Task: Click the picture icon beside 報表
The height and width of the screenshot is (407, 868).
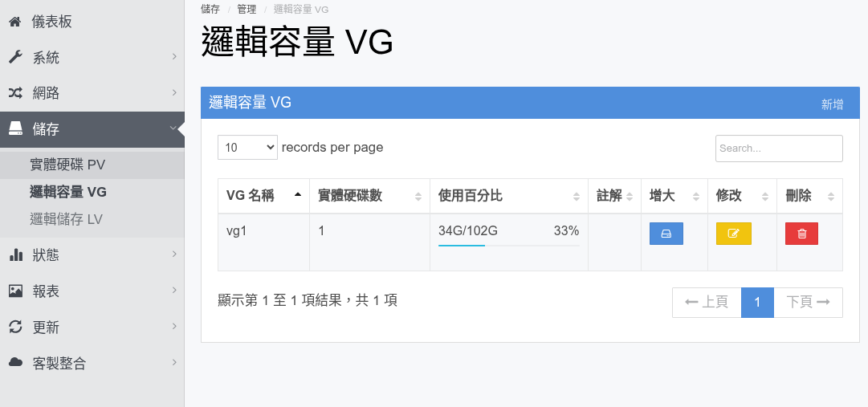Action: [x=15, y=291]
